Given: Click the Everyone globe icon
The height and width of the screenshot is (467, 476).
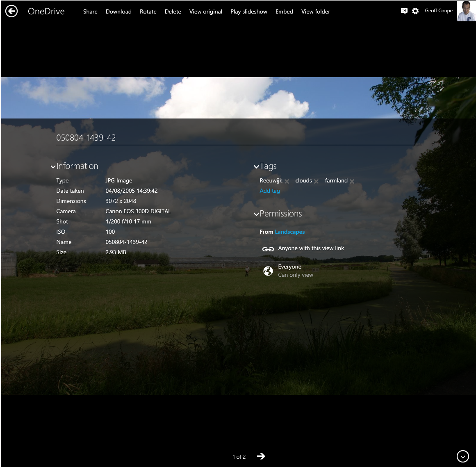Looking at the screenshot, I should pos(268,271).
